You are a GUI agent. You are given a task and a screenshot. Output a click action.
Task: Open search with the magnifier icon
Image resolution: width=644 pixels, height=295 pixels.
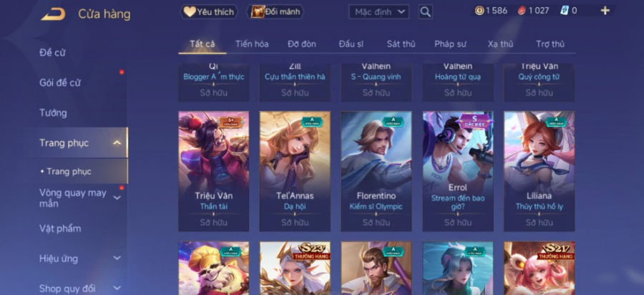(426, 11)
